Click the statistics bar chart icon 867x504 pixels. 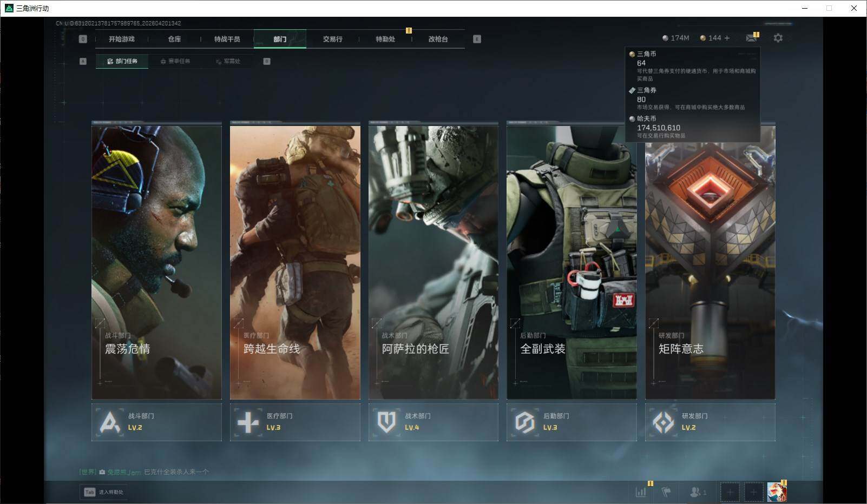coord(641,492)
